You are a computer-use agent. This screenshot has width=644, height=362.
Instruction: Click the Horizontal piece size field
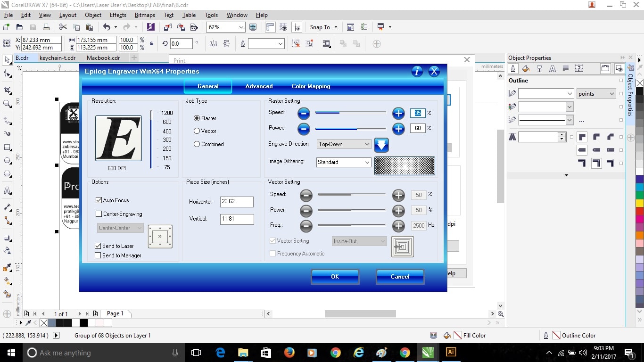pyautogui.click(x=237, y=202)
